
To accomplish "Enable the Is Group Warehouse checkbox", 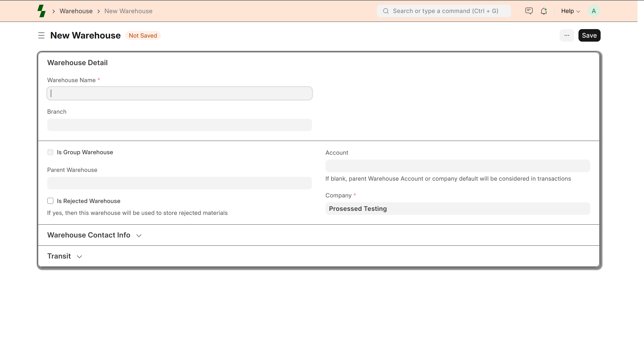I will (x=50, y=152).
